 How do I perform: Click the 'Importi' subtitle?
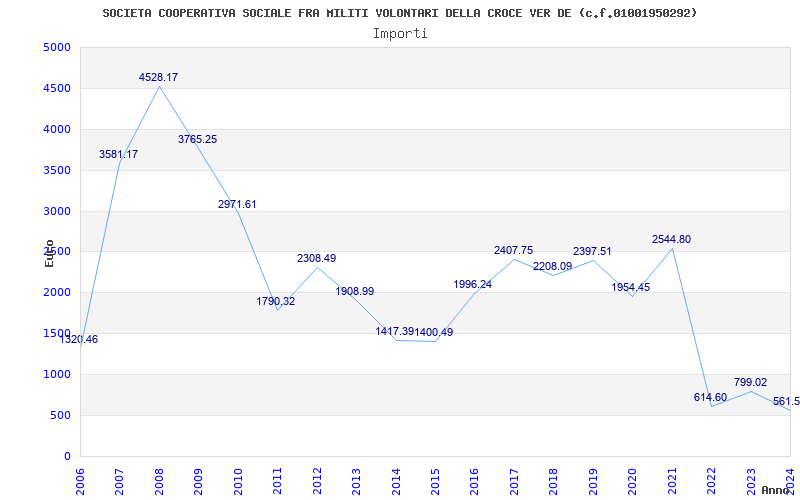(x=400, y=34)
